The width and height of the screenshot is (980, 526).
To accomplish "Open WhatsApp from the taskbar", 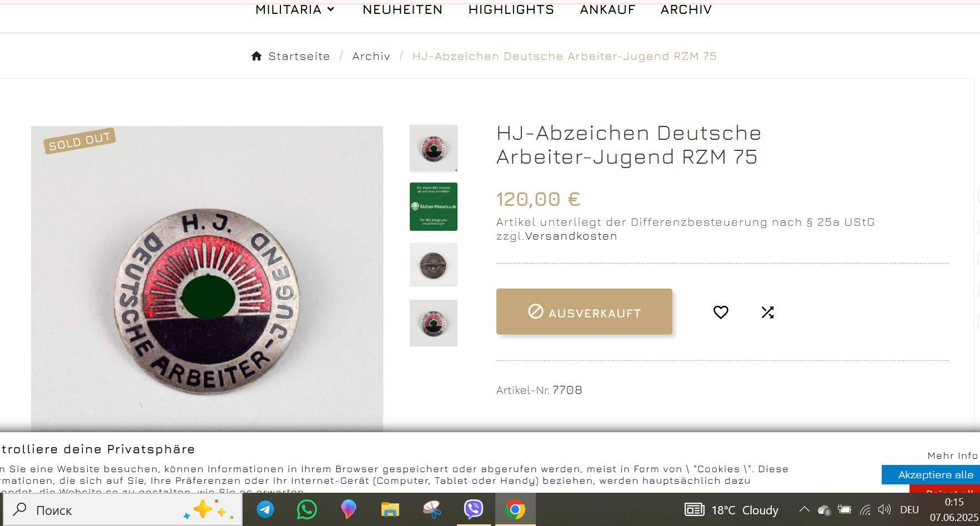I will pos(307,509).
